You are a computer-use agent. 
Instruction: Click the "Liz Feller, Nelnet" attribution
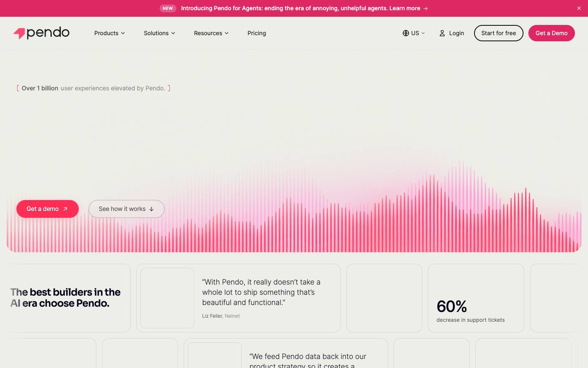221,316
